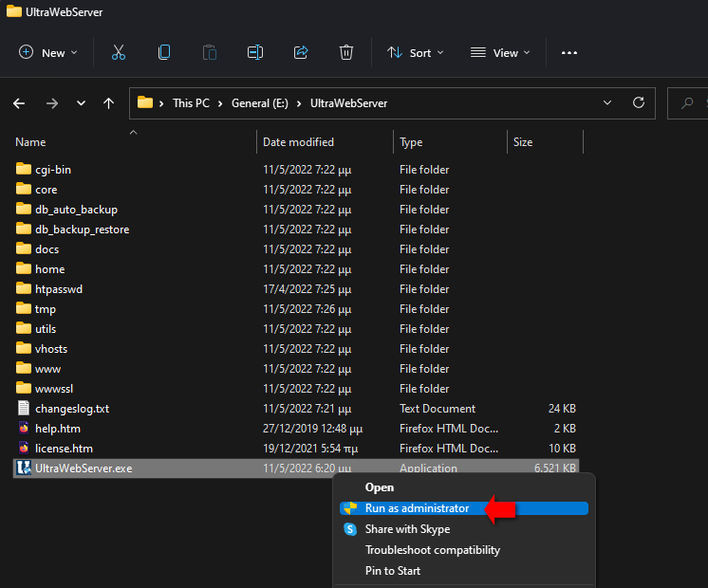This screenshot has height=588, width=708.
Task: Select the vhosts folder
Action: [51, 348]
